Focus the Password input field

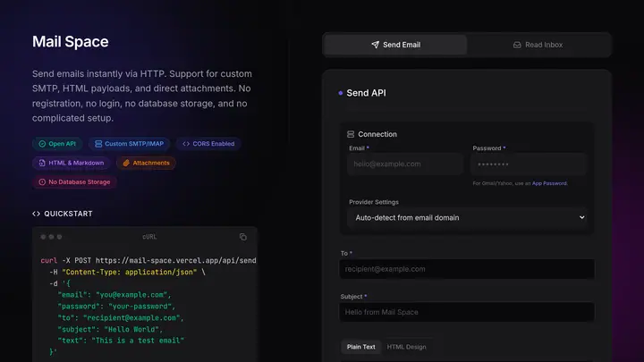(529, 164)
